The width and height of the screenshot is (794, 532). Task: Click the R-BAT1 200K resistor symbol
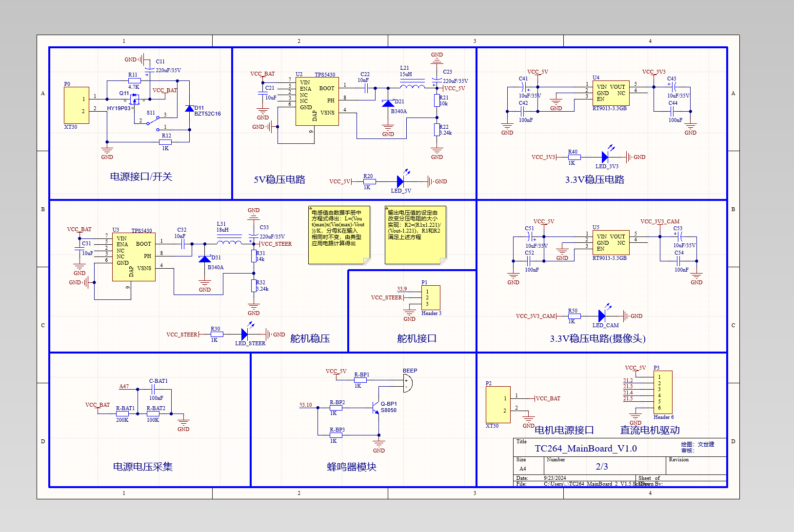tap(122, 414)
